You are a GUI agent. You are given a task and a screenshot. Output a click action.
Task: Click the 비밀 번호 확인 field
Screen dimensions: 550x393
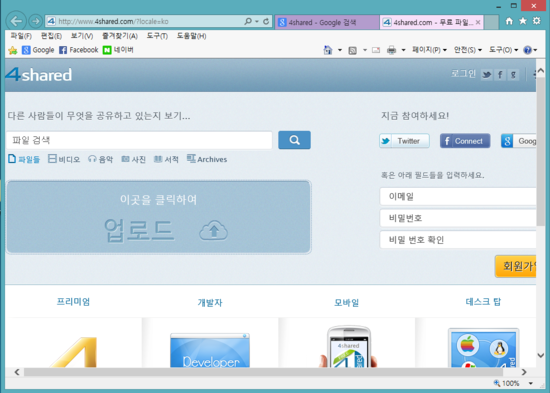(x=458, y=240)
